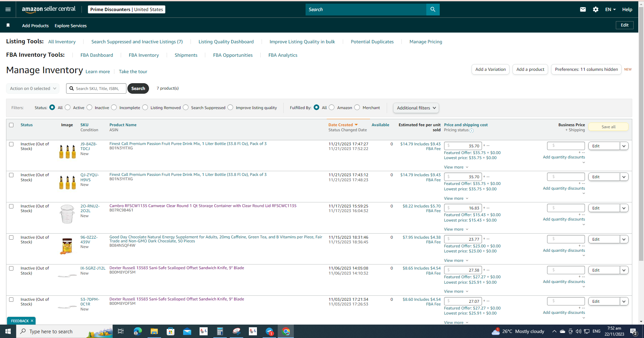Launch Microsoft Edge from the taskbar
This screenshot has height=338, width=644.
pos(138,331)
